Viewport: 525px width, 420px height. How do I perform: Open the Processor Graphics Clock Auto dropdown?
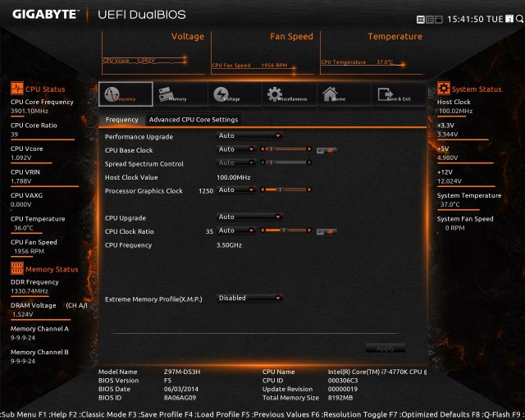[236, 189]
